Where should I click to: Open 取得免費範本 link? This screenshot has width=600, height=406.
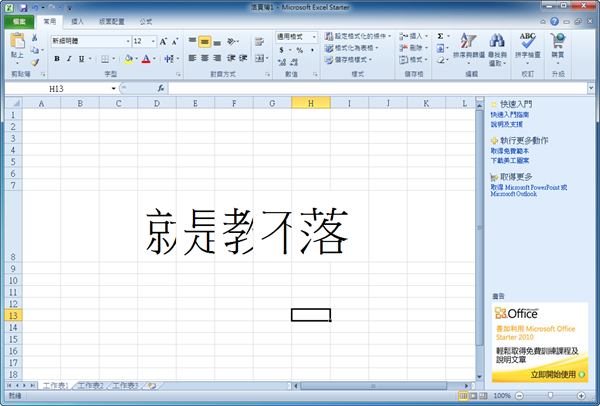tap(510, 151)
